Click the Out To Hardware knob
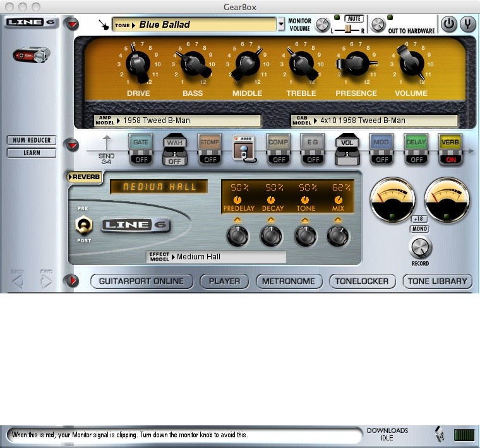 [378, 25]
